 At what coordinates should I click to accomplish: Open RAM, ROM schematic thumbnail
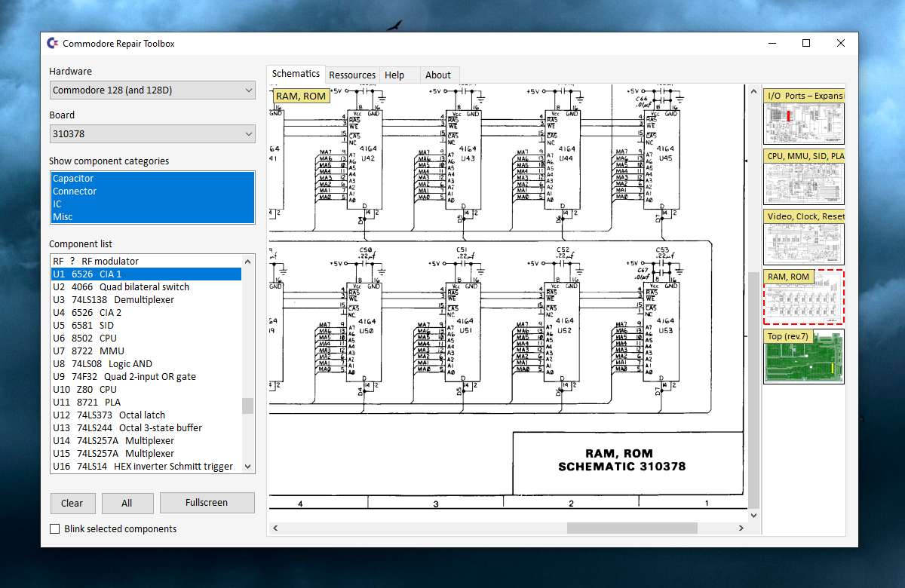point(804,297)
